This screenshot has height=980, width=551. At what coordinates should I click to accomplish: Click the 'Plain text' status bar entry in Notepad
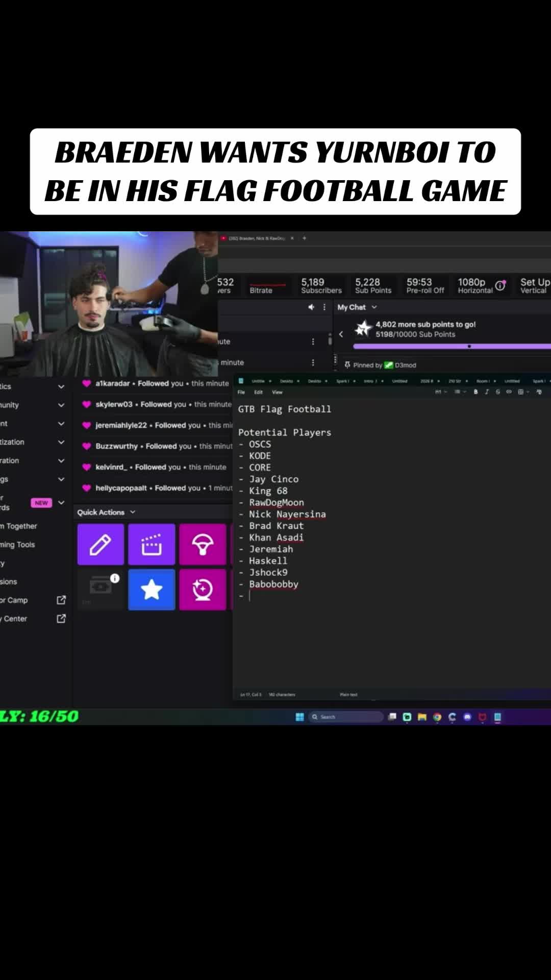tap(348, 695)
